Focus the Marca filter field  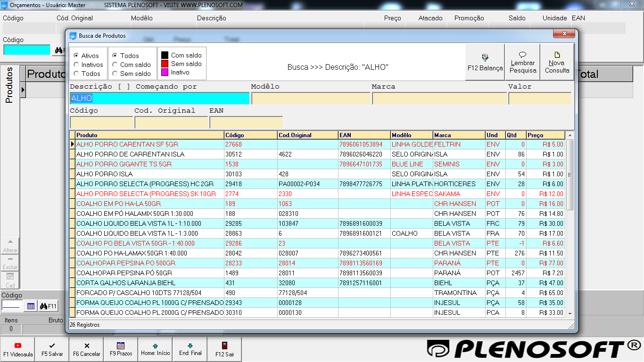coord(439,99)
